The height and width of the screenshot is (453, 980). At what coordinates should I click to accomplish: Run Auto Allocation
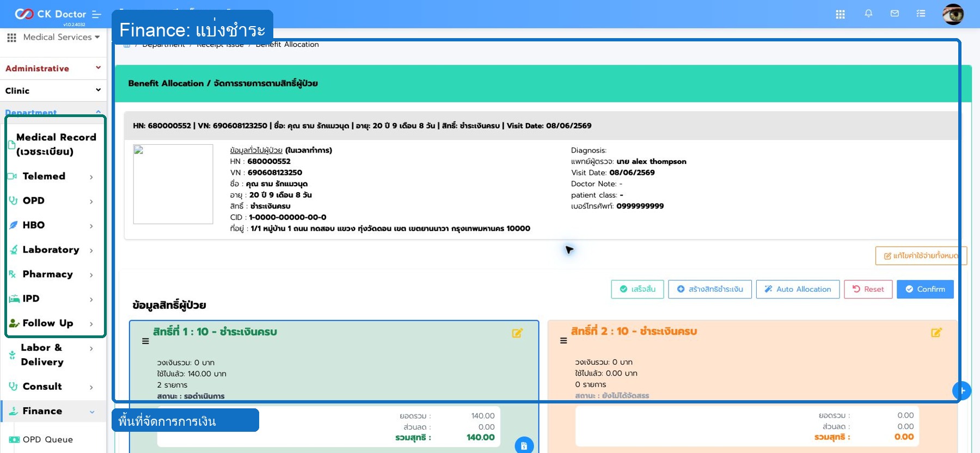click(x=798, y=289)
